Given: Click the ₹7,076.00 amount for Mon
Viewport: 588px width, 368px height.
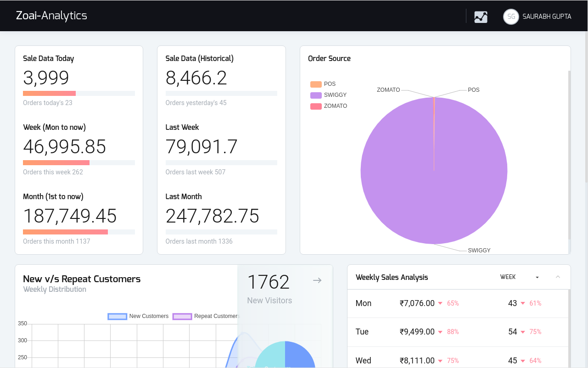Looking at the screenshot, I should pyautogui.click(x=417, y=303).
